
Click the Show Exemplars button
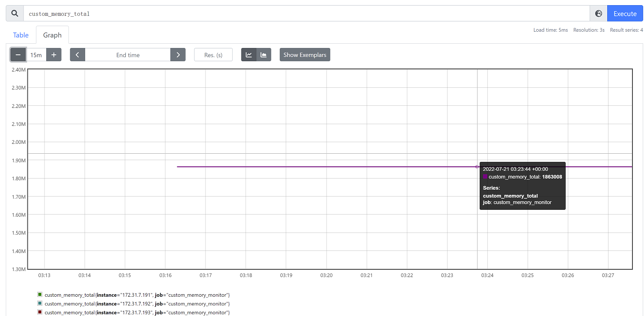coord(305,55)
